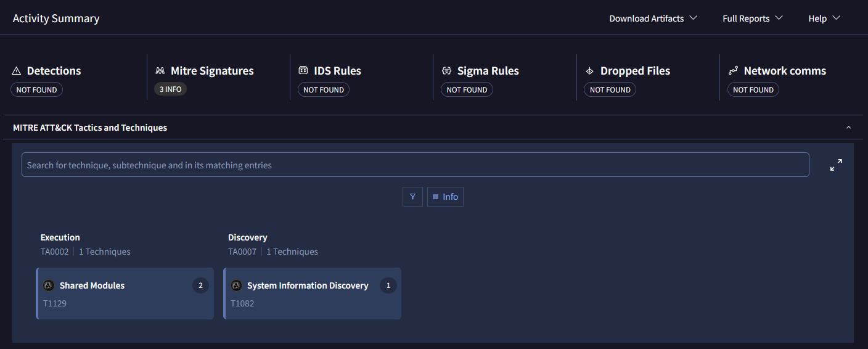
Task: Open the System Information Discovery technique card
Action: (x=313, y=294)
